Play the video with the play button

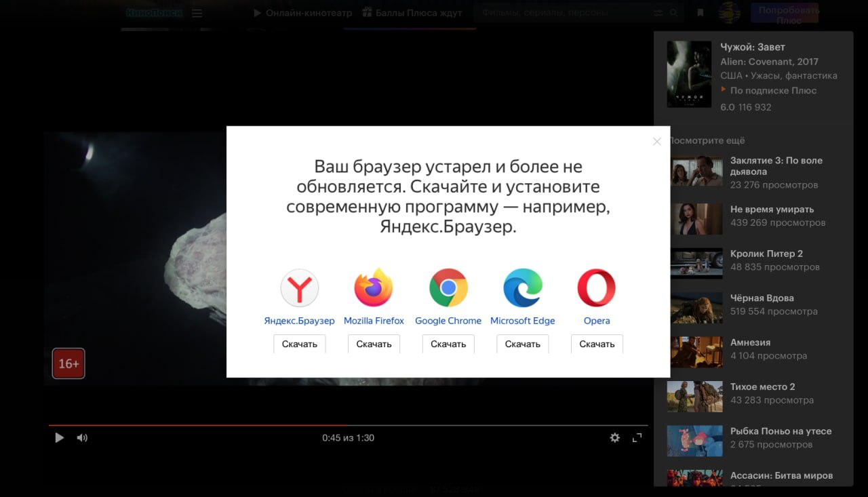(x=59, y=438)
